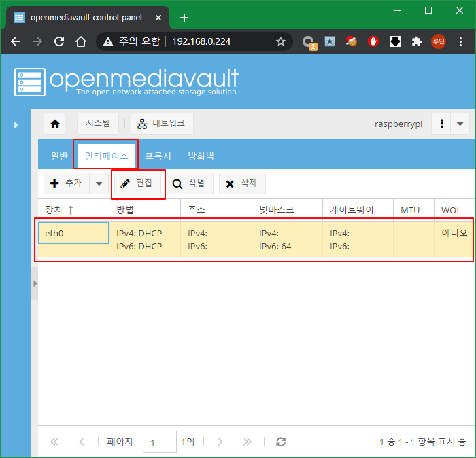476x458 pixels.
Task: Open the 시스템 breadcrumb
Action: (98, 124)
